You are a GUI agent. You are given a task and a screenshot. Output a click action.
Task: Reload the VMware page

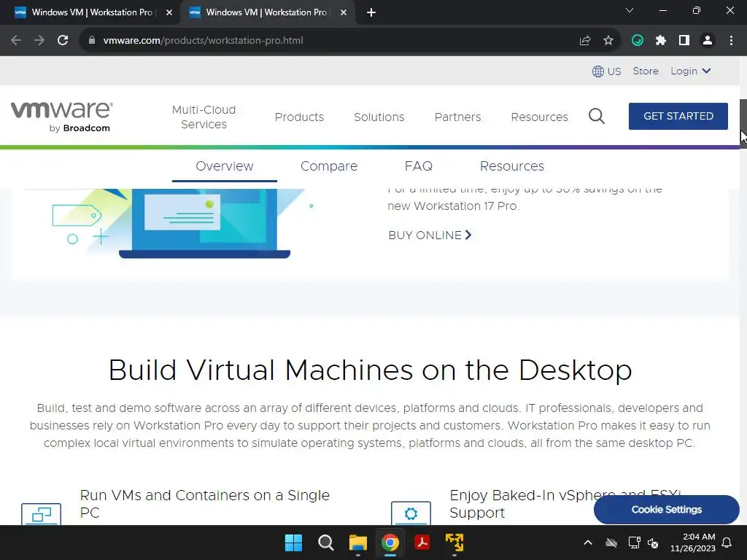click(x=63, y=41)
